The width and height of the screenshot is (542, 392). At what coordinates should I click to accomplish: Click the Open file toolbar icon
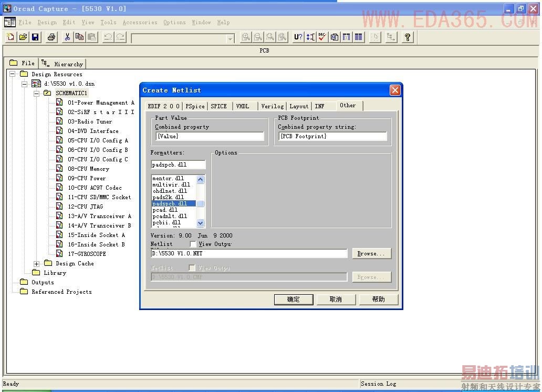pos(23,37)
